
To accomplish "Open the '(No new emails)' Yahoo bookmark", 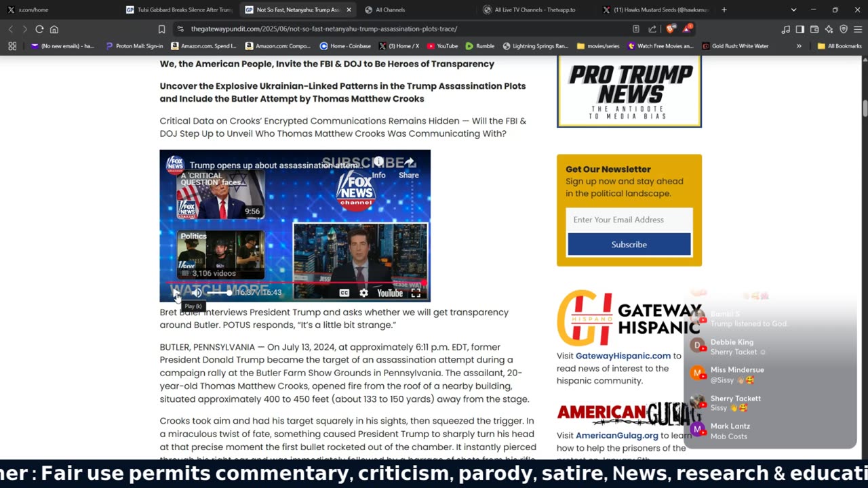I will pos(62,46).
